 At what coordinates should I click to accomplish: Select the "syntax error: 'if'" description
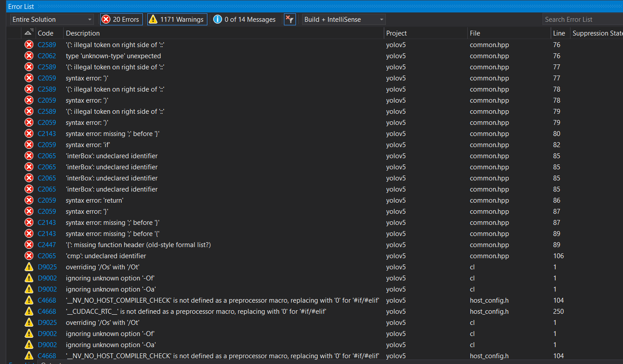88,145
